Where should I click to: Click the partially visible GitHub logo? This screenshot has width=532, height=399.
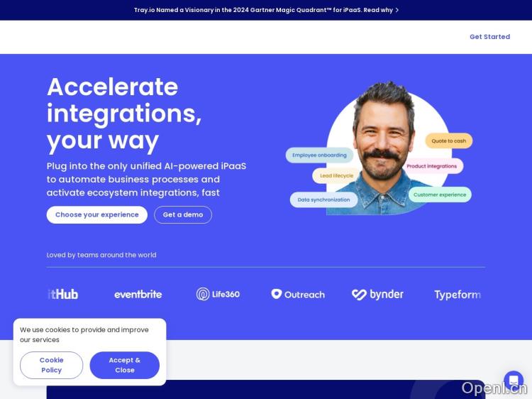point(62,294)
